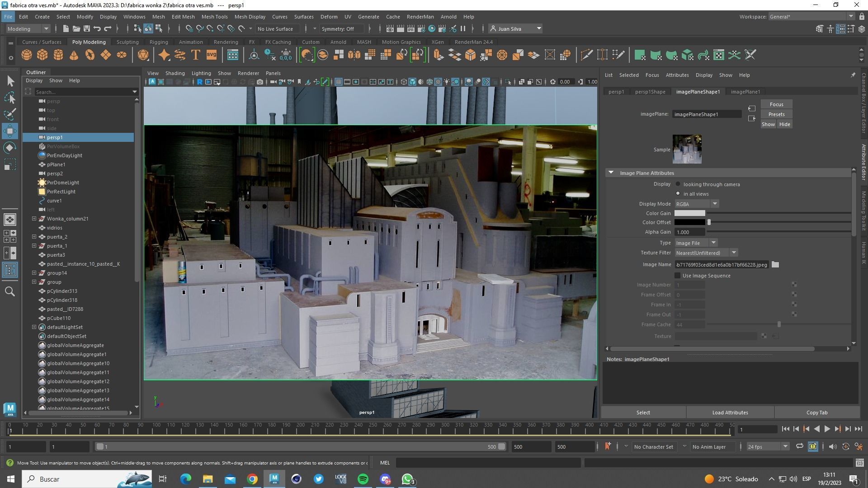This screenshot has height=488, width=868.
Task: Click the Frame Cache slider handle
Action: point(779,324)
